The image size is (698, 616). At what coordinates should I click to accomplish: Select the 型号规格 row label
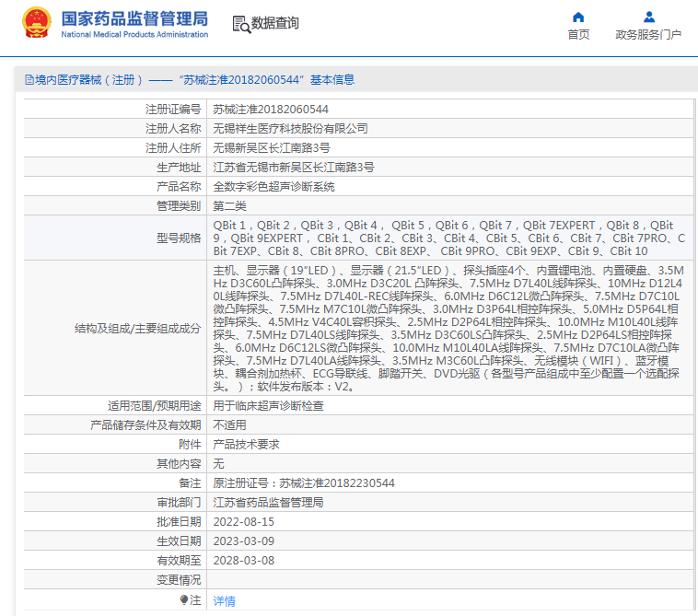[179, 238]
